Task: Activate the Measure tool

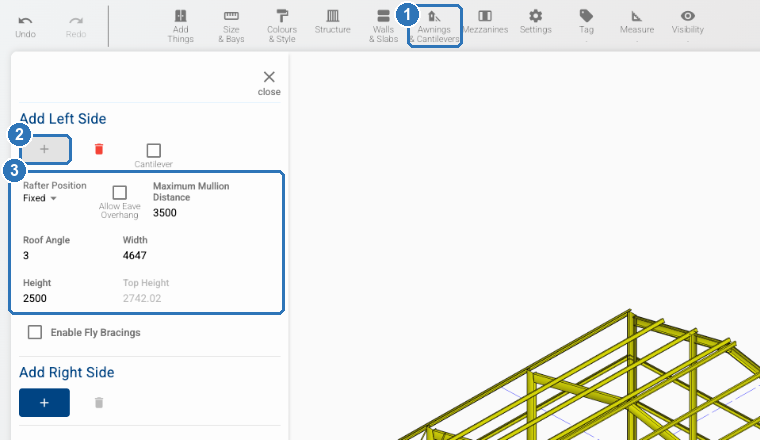Action: click(x=637, y=22)
